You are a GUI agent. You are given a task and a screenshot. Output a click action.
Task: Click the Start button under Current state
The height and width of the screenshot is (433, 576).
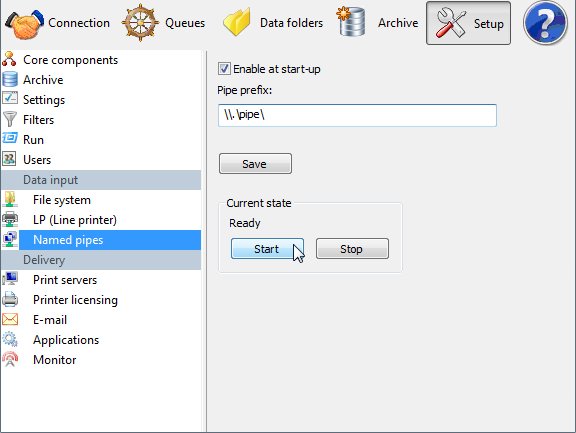(x=267, y=249)
